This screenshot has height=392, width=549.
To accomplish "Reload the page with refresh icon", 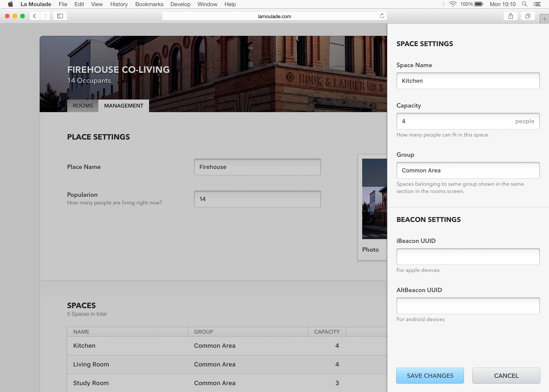I will point(382,16).
